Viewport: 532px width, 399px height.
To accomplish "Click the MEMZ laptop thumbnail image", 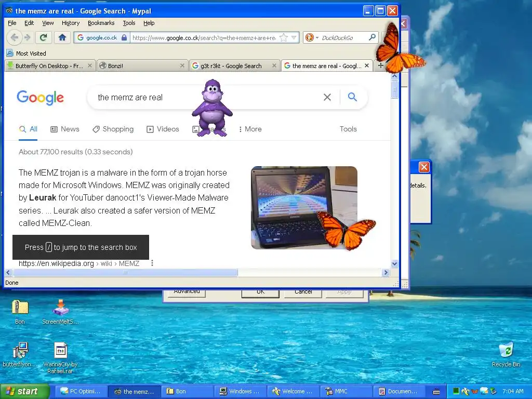I will pos(303,208).
